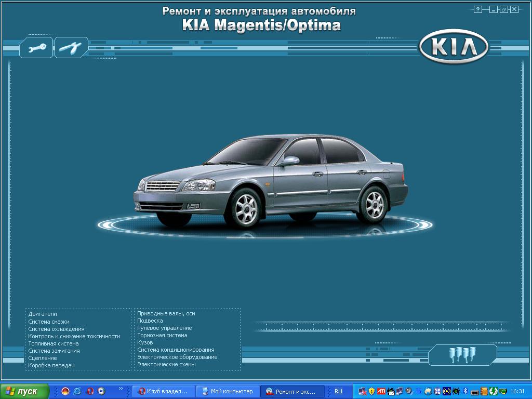Click the silver KIA car image
The height and width of the screenshot is (399, 532).
[270, 179]
